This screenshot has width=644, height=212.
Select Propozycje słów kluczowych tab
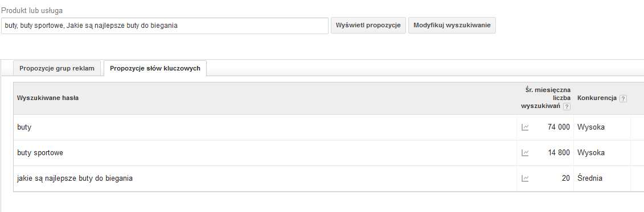[x=155, y=68]
